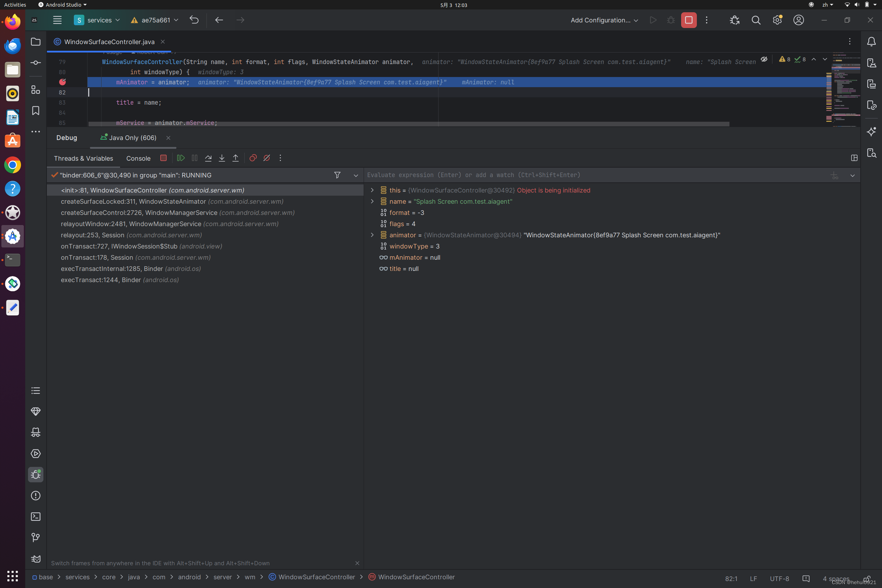Image resolution: width=882 pixels, height=588 pixels.
Task: Open the Commit tool window icon
Action: point(36,63)
